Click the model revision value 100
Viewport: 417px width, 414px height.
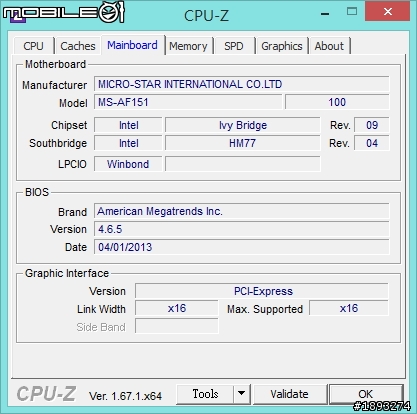[337, 102]
